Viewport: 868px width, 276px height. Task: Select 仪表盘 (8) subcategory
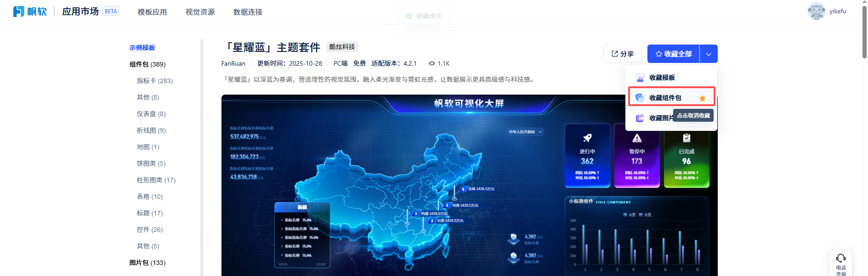click(151, 114)
